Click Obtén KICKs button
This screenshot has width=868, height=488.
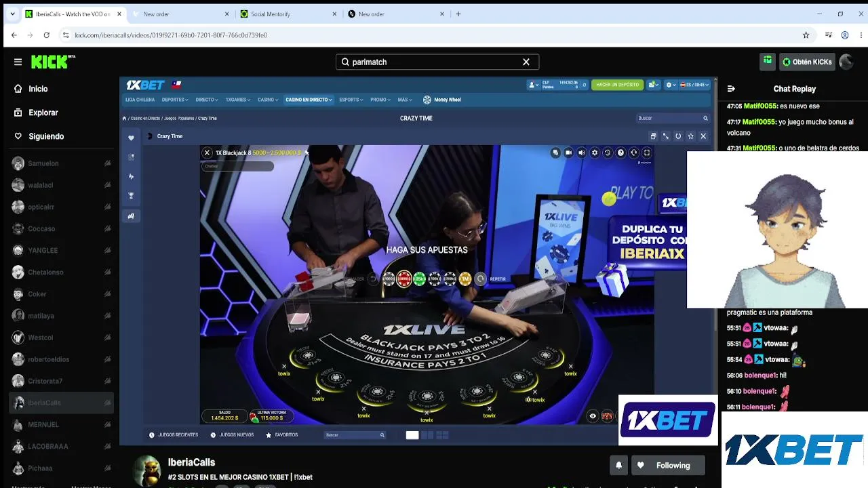tap(807, 62)
